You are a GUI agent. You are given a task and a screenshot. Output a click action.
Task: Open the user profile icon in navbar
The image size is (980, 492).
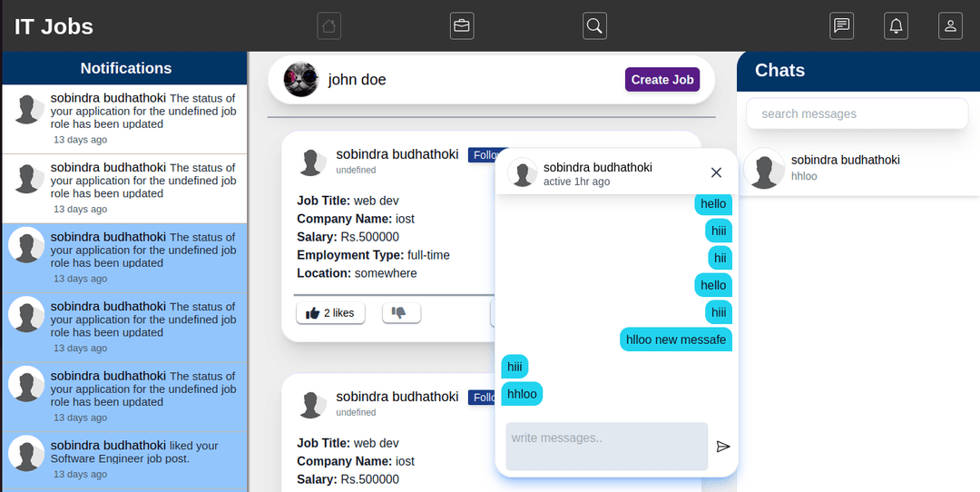950,26
